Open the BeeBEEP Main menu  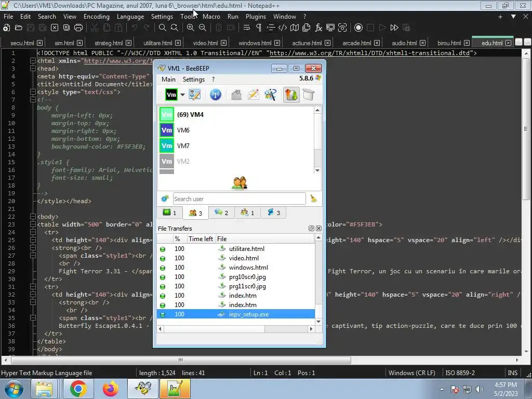pyautogui.click(x=168, y=79)
